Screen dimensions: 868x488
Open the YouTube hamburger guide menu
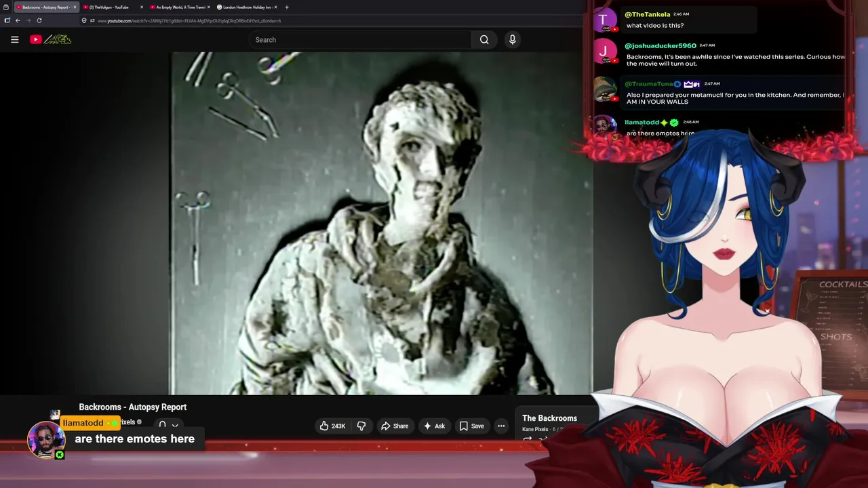click(14, 39)
